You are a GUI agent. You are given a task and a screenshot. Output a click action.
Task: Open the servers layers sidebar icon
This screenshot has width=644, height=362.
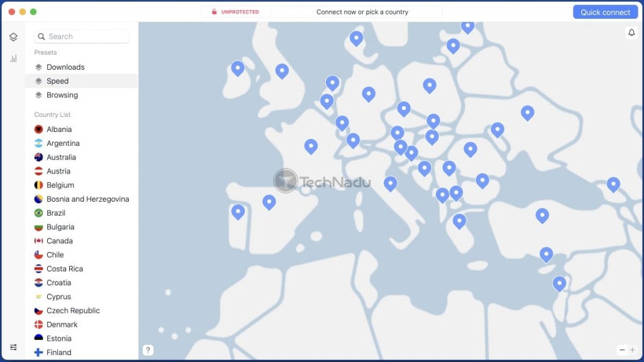click(13, 37)
